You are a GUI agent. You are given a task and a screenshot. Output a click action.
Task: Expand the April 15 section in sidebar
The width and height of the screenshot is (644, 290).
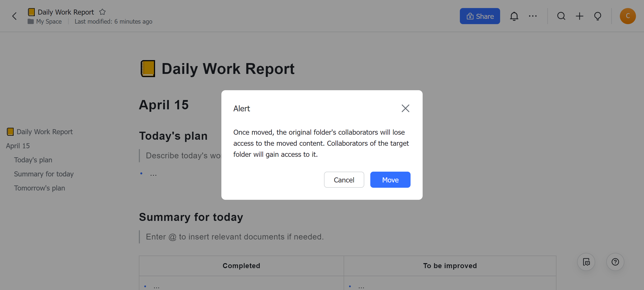coord(18,145)
